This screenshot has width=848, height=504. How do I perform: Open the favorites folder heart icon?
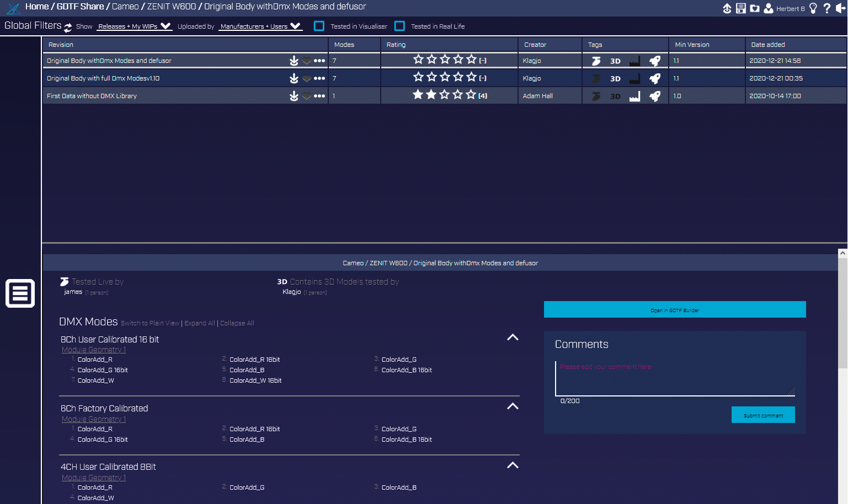coord(754,8)
